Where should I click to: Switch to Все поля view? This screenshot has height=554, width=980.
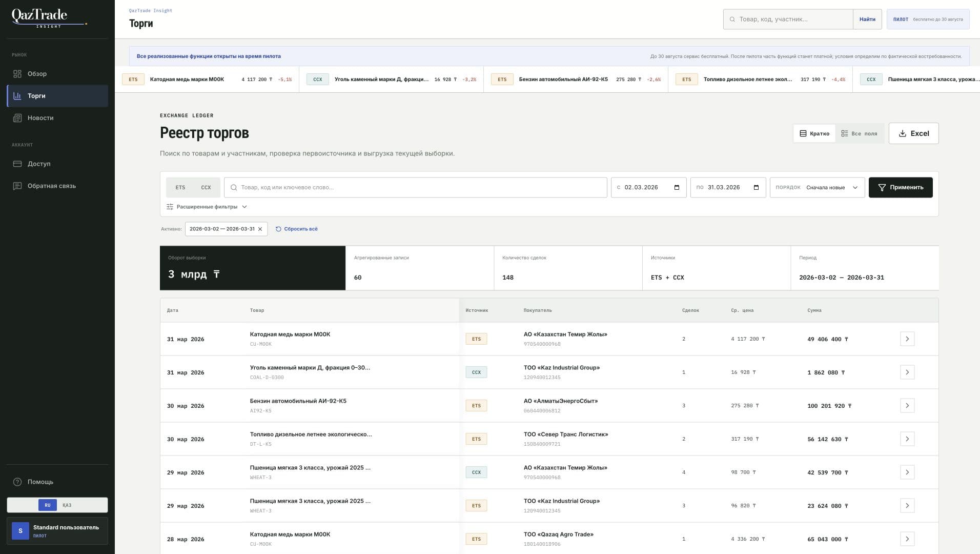click(x=859, y=133)
